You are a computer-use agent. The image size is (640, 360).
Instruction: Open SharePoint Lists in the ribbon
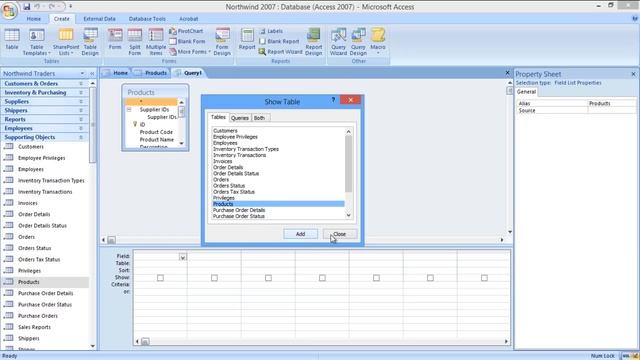pyautogui.click(x=66, y=42)
